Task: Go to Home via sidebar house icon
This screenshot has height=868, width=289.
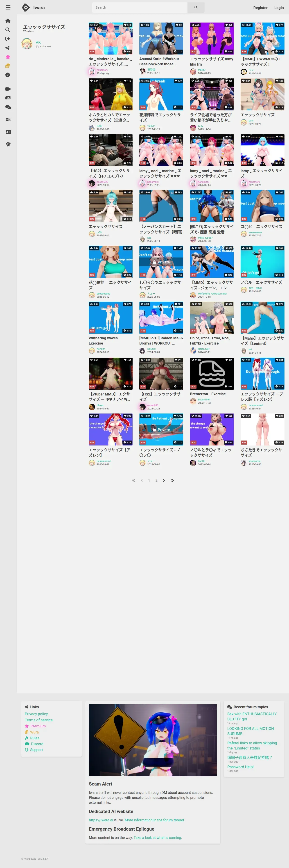Action: [8, 21]
